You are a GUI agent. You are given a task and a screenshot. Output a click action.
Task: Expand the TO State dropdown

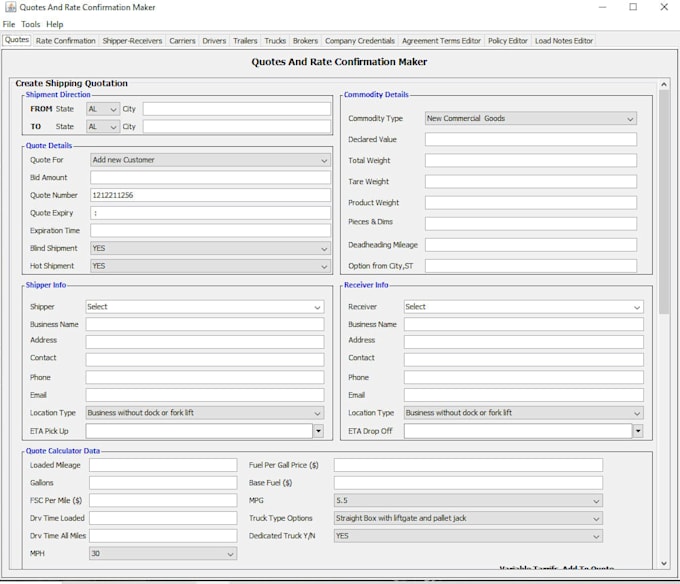pyautogui.click(x=103, y=127)
